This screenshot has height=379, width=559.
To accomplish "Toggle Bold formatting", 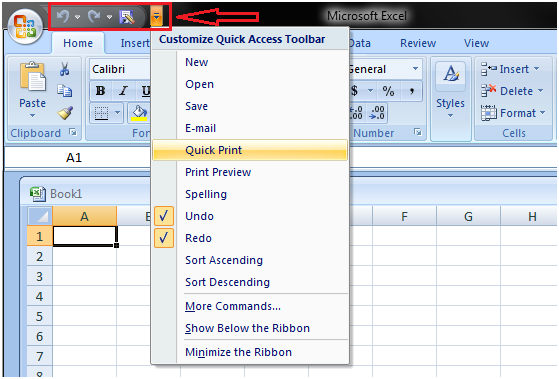I will [x=101, y=91].
